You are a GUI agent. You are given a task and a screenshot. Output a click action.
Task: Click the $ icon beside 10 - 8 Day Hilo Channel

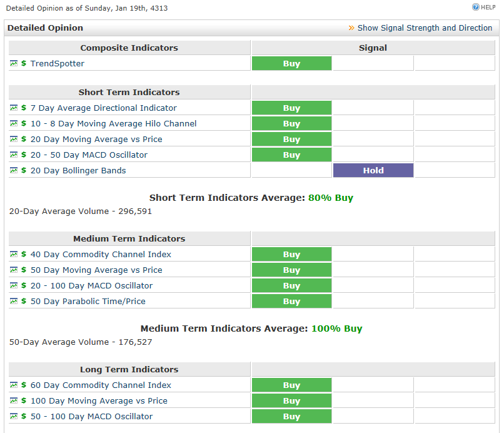coord(23,123)
